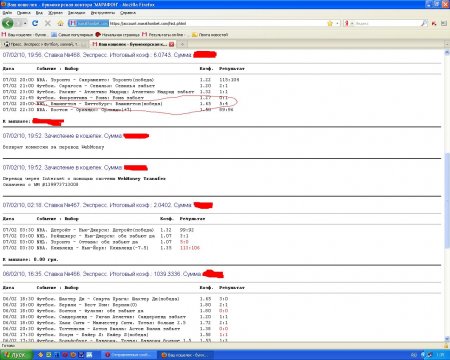Open 'Начальная страница' bookmark
Screen dimensions: 450x360
pyautogui.click(x=117, y=34)
